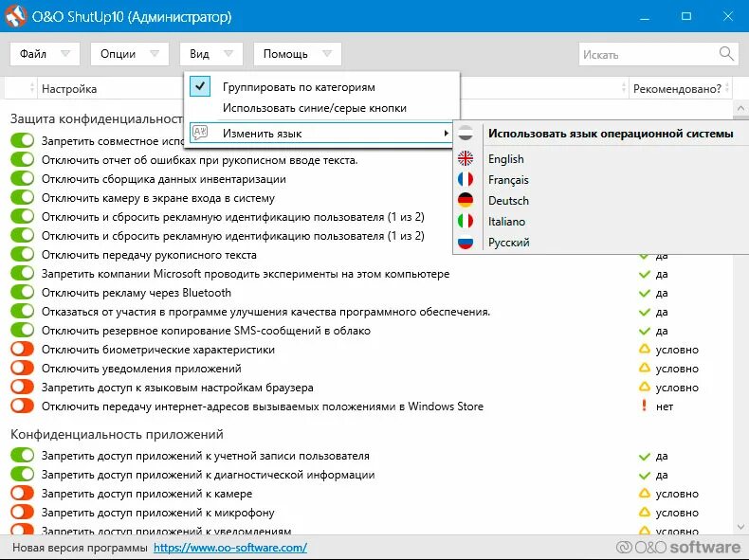749x560 pixels.
Task: Toggle Отключить резервное копирование SMS-сообщений switch
Action: click(x=23, y=330)
